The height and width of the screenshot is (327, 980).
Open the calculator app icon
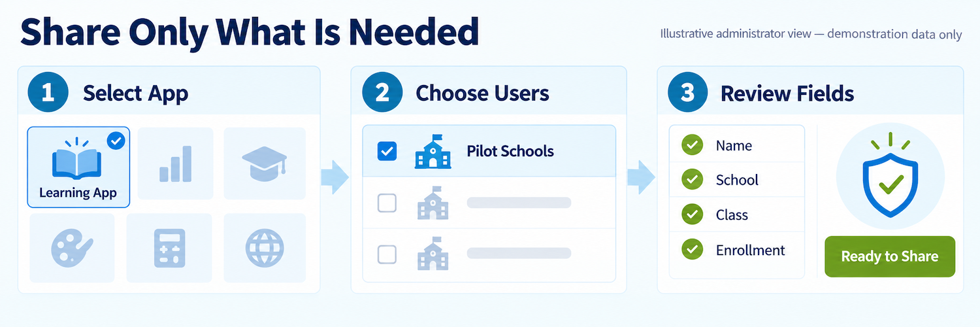170,248
